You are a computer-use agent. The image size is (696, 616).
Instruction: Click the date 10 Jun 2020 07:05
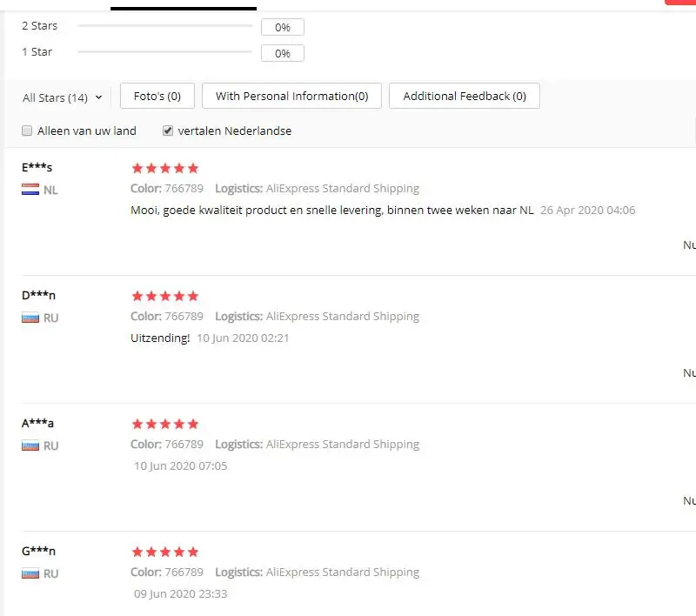point(181,465)
